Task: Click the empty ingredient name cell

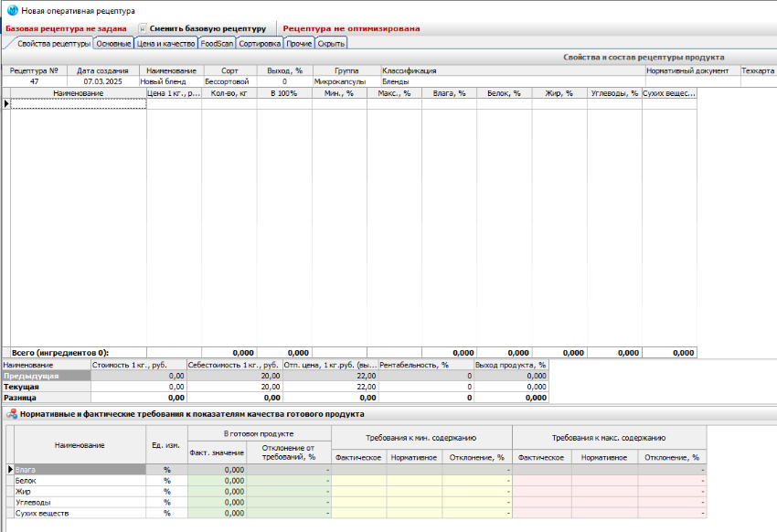Action: pyautogui.click(x=79, y=104)
